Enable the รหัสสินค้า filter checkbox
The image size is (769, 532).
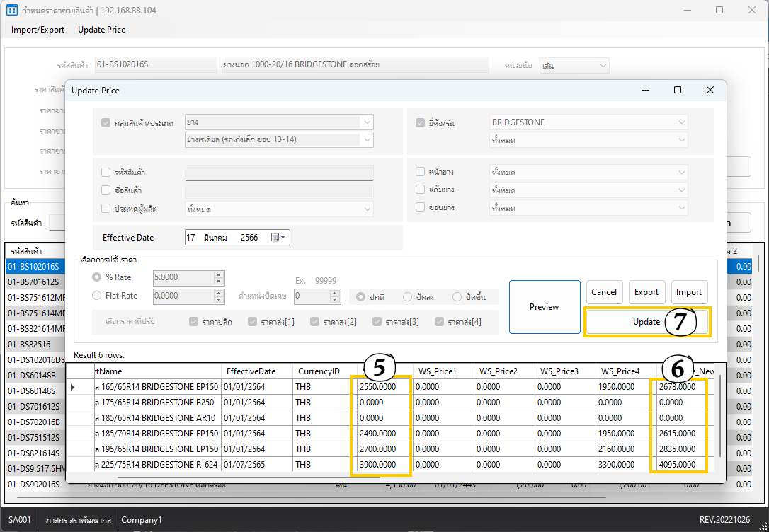pos(106,173)
